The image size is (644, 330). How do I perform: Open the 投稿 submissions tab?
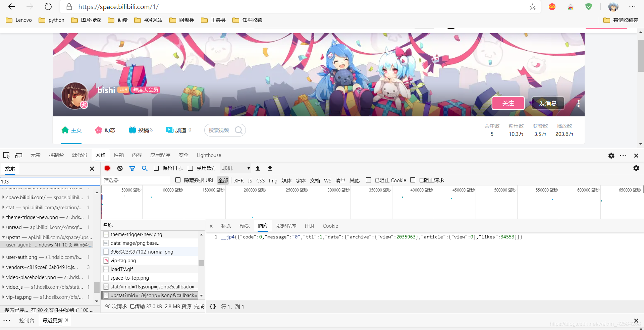[x=141, y=130]
